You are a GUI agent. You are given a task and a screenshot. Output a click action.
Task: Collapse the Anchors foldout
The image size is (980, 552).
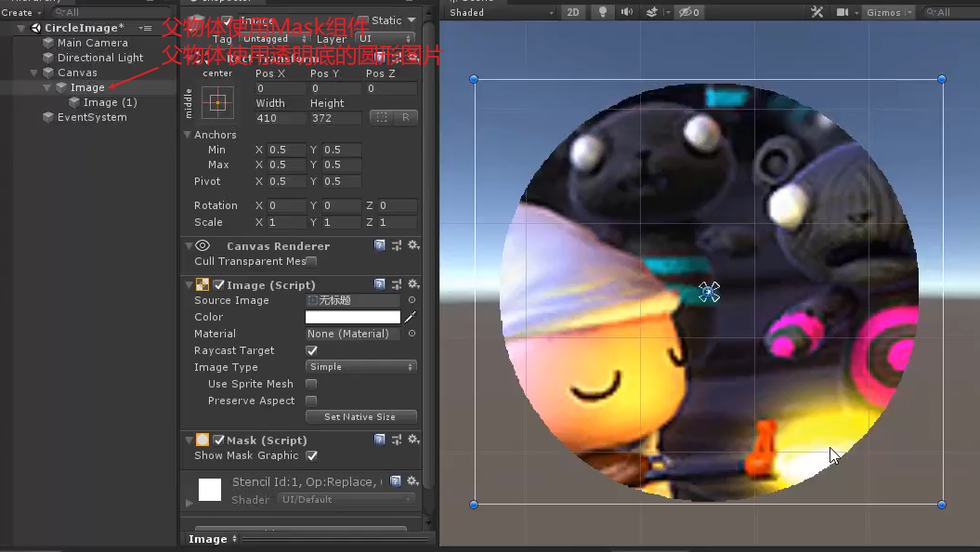coord(187,135)
